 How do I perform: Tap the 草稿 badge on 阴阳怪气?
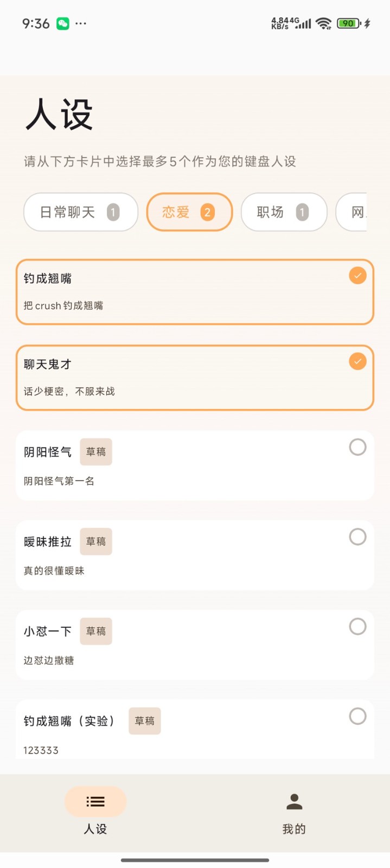point(95,452)
